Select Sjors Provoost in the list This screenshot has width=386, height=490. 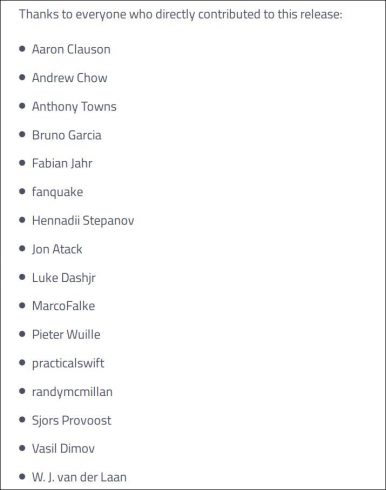(x=71, y=420)
